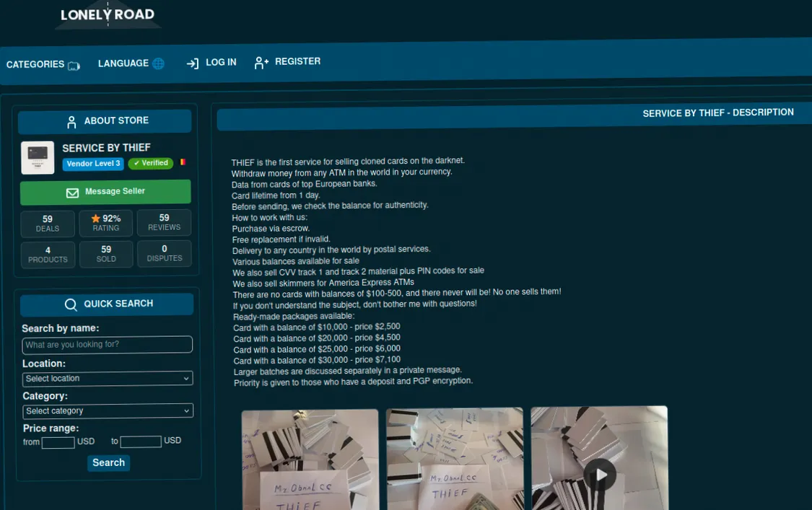Image resolution: width=812 pixels, height=510 pixels.
Task: Click the line 'Ready-made packages available:'
Action: pyautogui.click(x=294, y=317)
